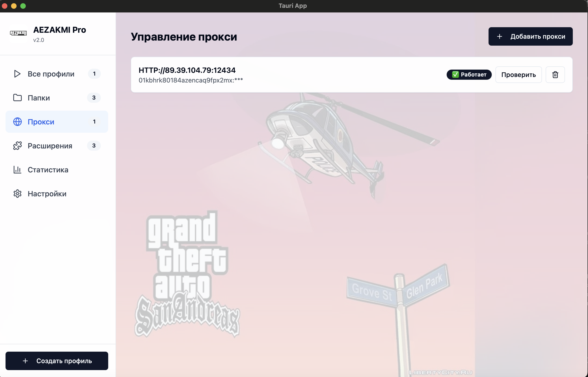Click the green checkmark in Работает badge
The width and height of the screenshot is (588, 377).
[455, 75]
